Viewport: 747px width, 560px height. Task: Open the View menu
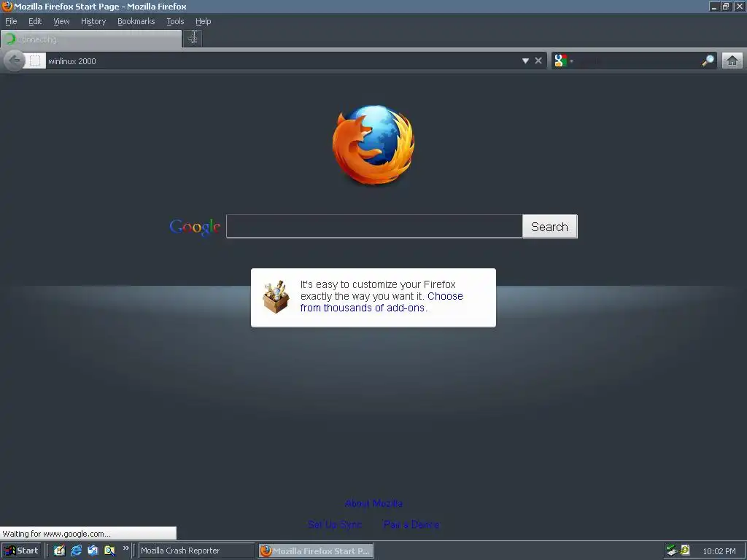click(61, 21)
